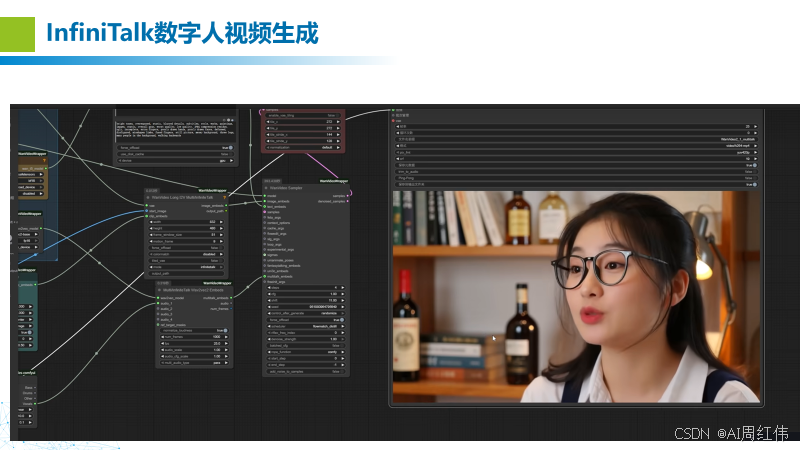The image size is (800, 450).
Task: Open the colormatch dropdown
Action: (x=186, y=254)
